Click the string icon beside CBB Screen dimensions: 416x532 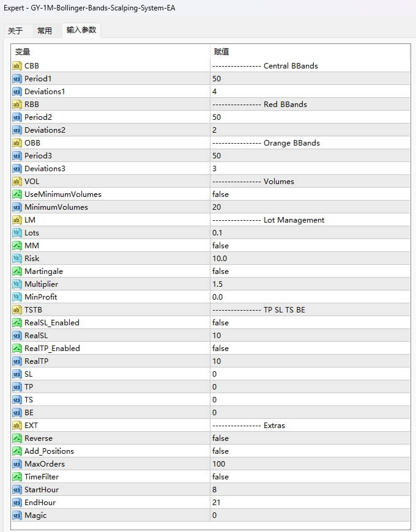click(17, 65)
